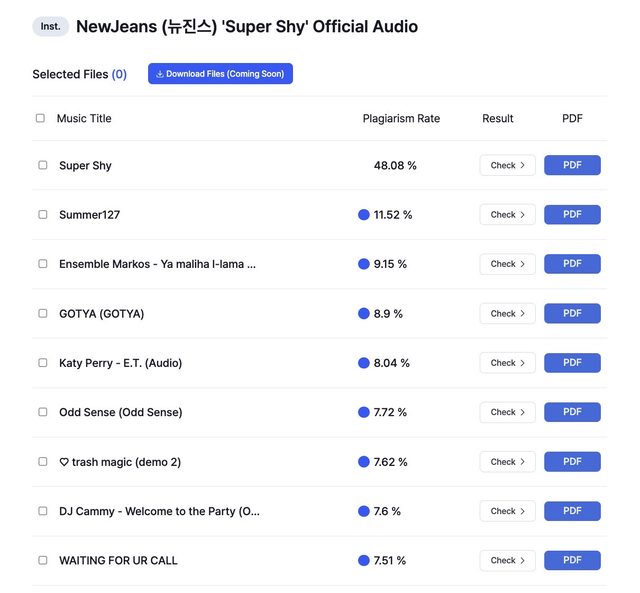Open PDF for Ensemble Markos track
Screen dimensions: 640x593
click(572, 264)
